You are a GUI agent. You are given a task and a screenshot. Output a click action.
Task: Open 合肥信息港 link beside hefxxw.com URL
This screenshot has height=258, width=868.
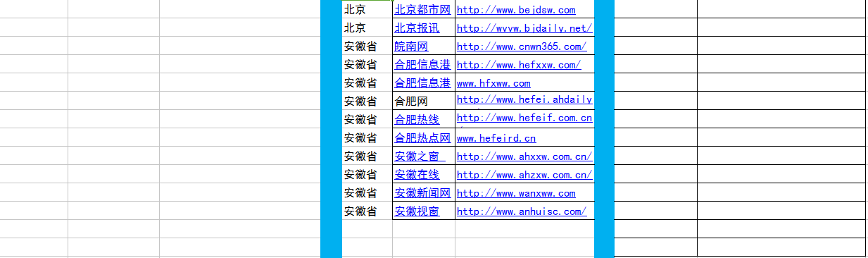[422, 65]
